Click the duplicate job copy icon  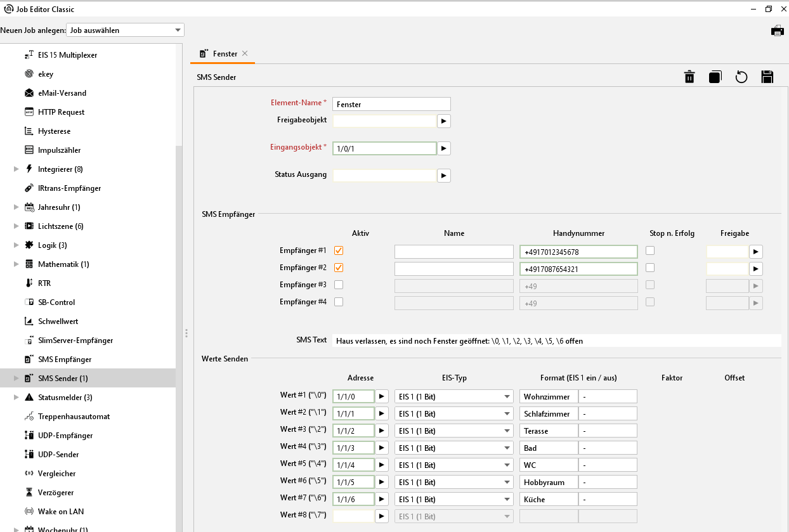(x=715, y=77)
